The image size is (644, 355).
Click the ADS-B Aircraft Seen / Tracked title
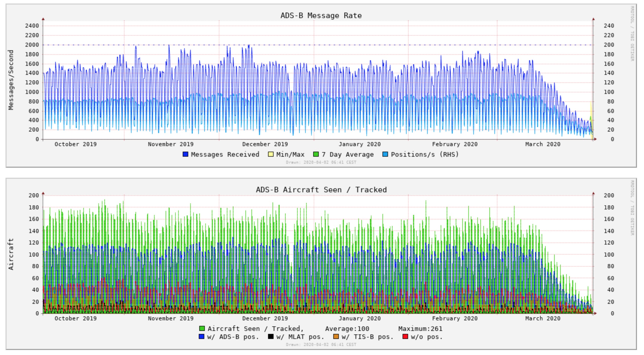[321, 190]
